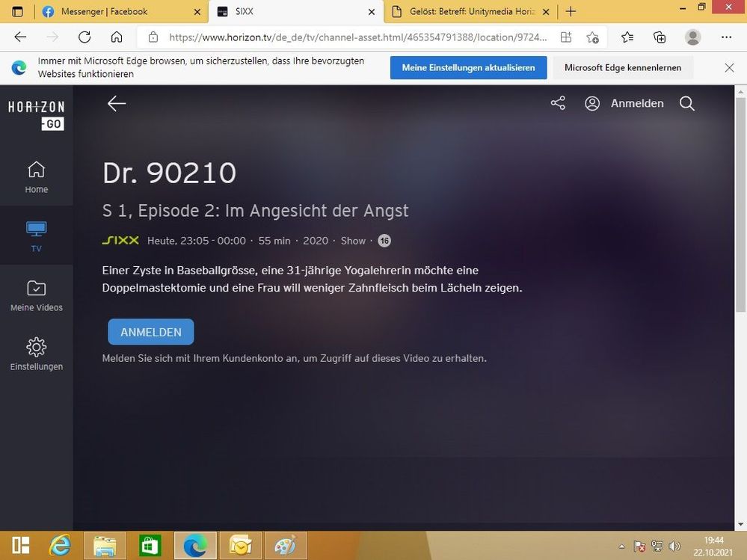Click the share icon
Viewport: 747px width, 560px height.
(x=558, y=103)
